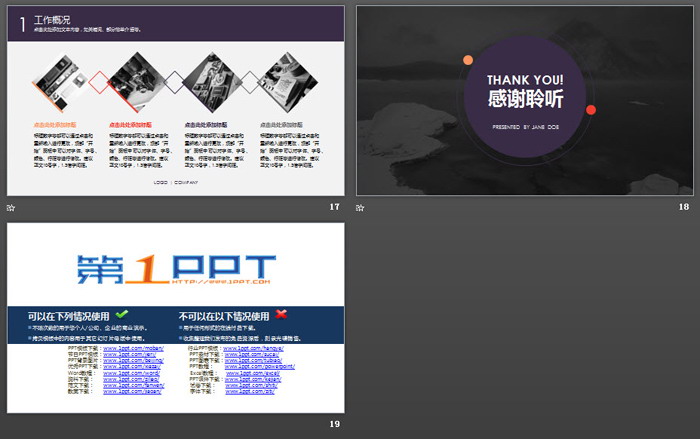Click the red X icon on slide 19
Screen dimensions: 700x439
point(281,314)
